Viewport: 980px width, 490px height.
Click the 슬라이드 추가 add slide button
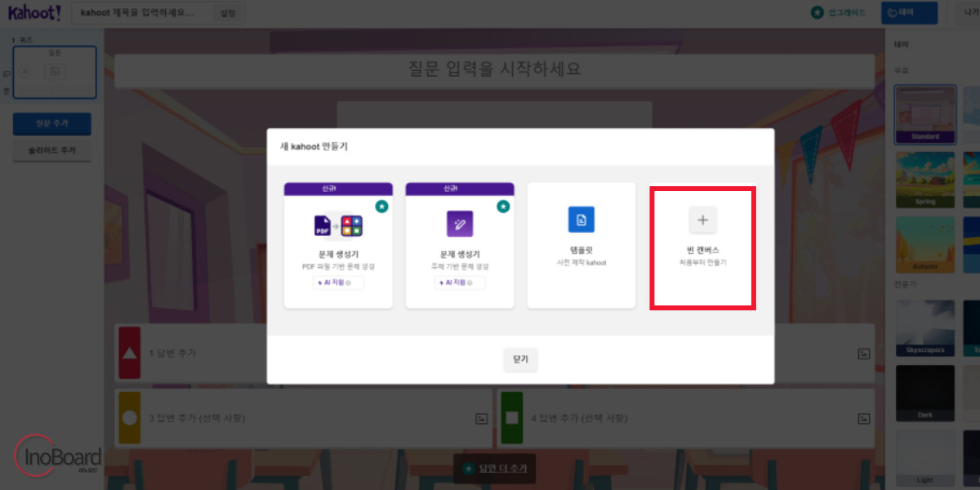click(x=52, y=151)
